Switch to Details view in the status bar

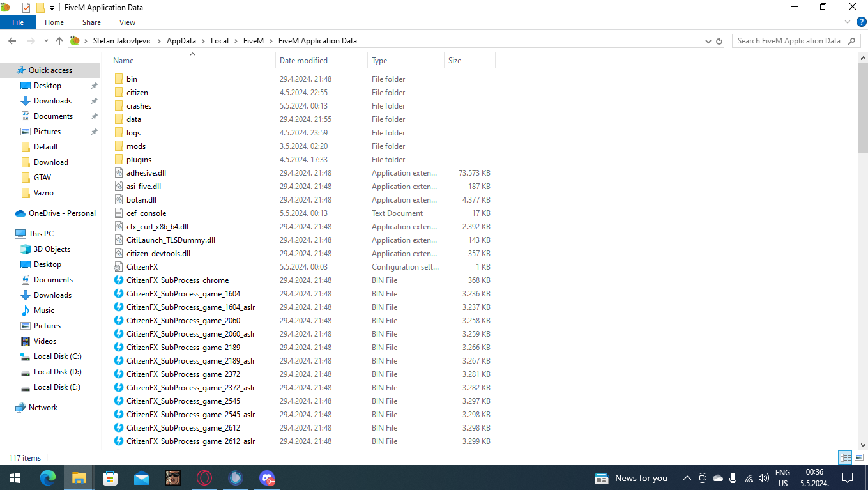click(x=845, y=457)
